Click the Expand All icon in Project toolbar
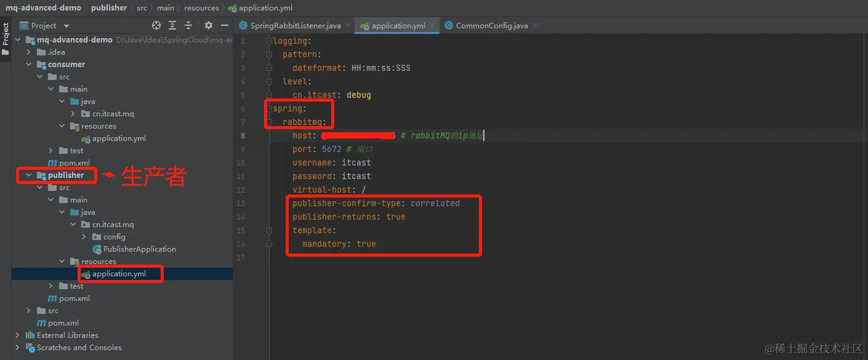The height and width of the screenshot is (360, 868). (x=172, y=25)
